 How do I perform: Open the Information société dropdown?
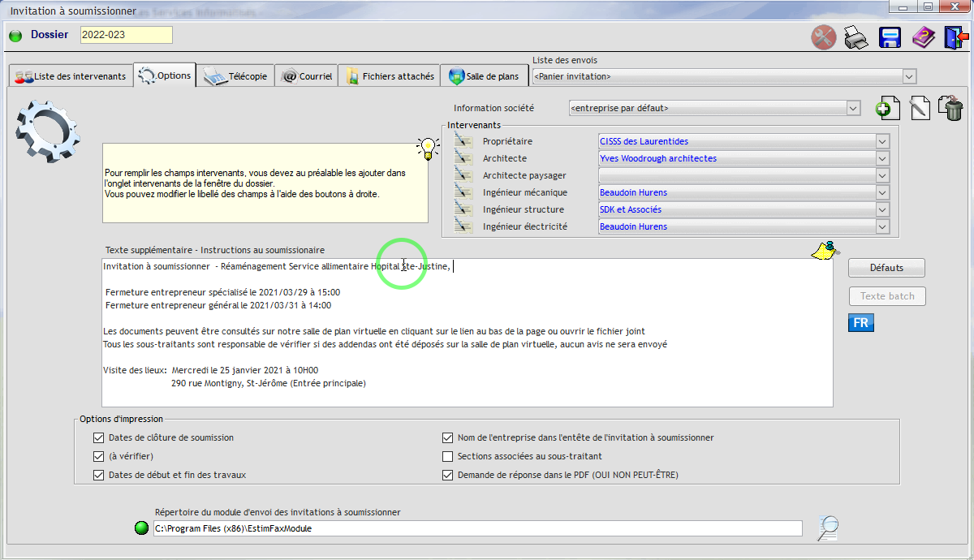[852, 108]
